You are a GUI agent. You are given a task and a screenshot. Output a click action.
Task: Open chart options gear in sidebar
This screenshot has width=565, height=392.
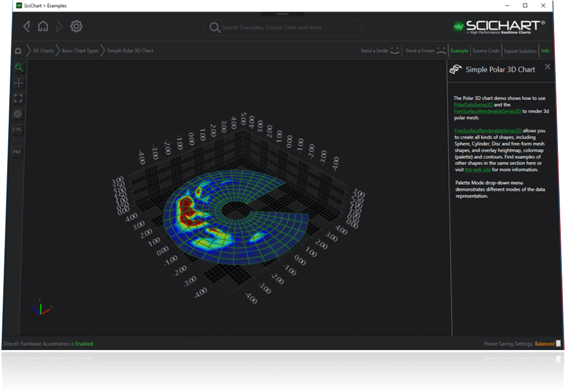[19, 114]
